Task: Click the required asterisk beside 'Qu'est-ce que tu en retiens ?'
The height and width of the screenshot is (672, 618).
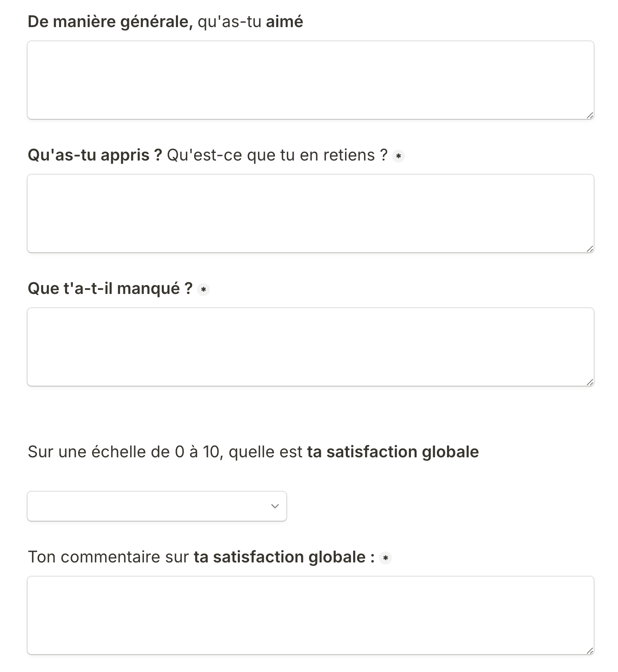Action: (398, 156)
